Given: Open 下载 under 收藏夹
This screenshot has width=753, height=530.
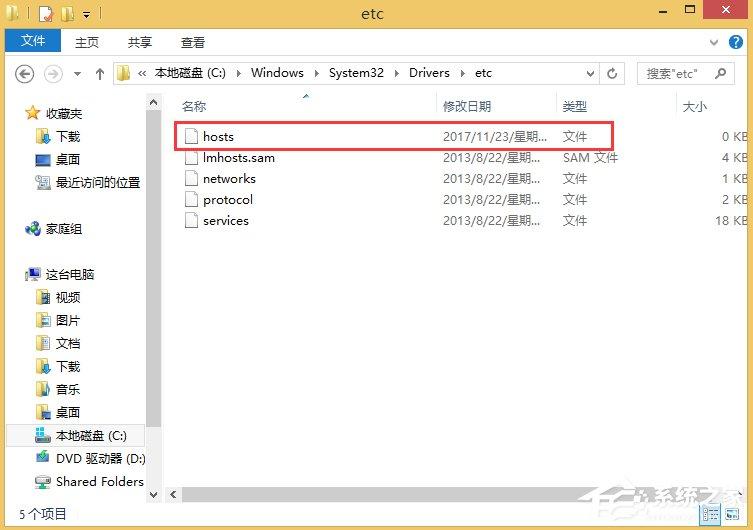Looking at the screenshot, I should coord(67,137).
